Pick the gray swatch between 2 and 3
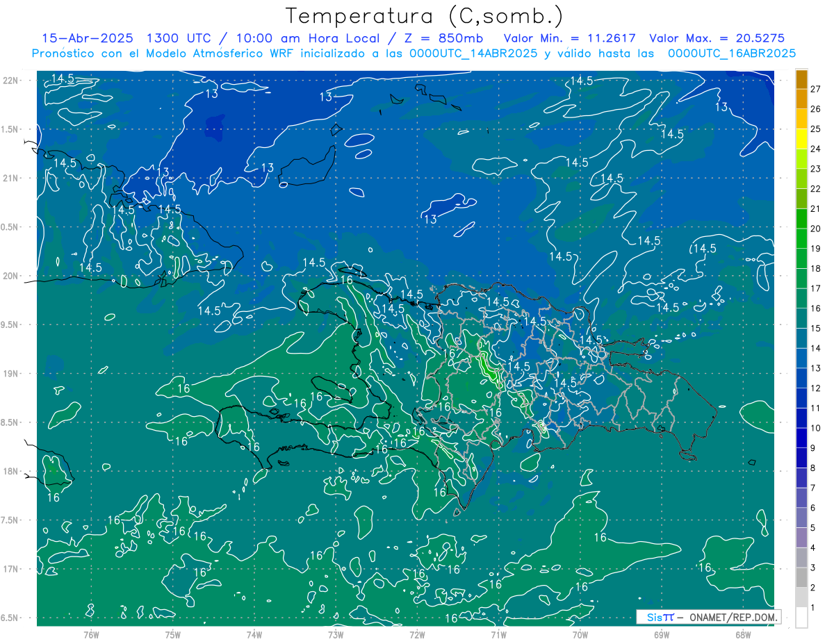Screen dimensions: 834x644 [801, 578]
